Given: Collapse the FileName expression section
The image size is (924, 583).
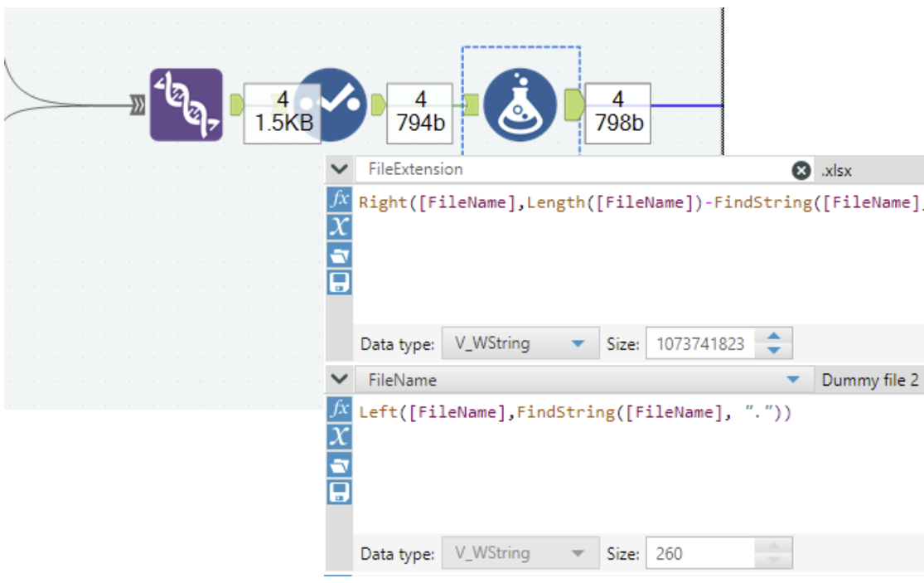Looking at the screenshot, I should pyautogui.click(x=340, y=379).
